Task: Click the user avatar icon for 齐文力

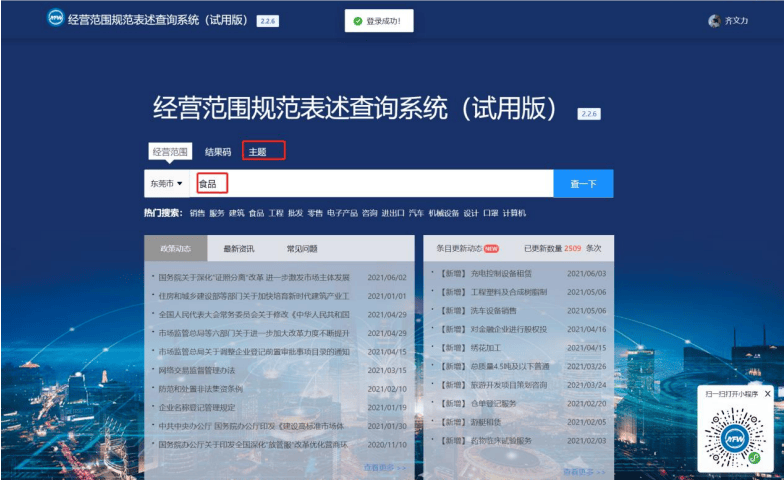Action: [714, 21]
